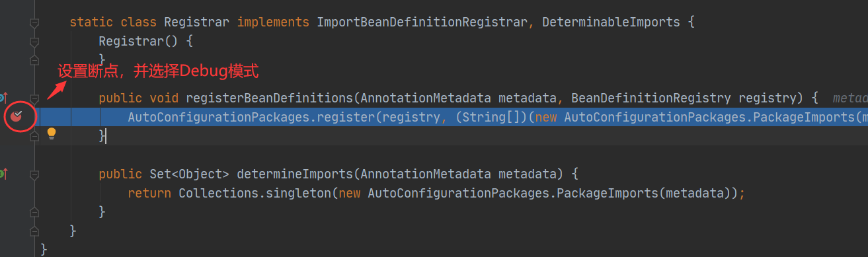Toggle the breakpoint on the AutoConfigurationPackages.register line
Screen dimensions: 868x257
coord(17,118)
